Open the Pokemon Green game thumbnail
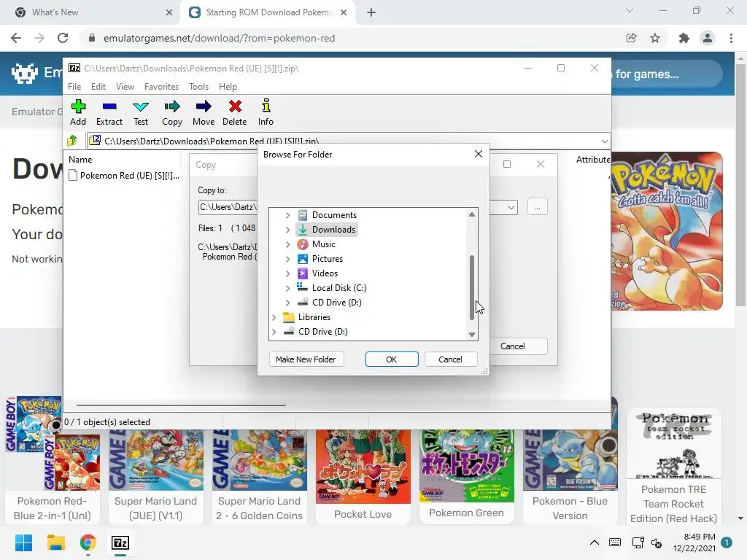 [466, 466]
